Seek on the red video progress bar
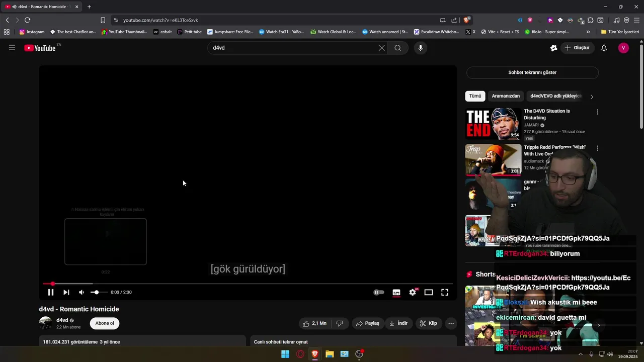Screen dimensions: 644x362 [248, 284]
